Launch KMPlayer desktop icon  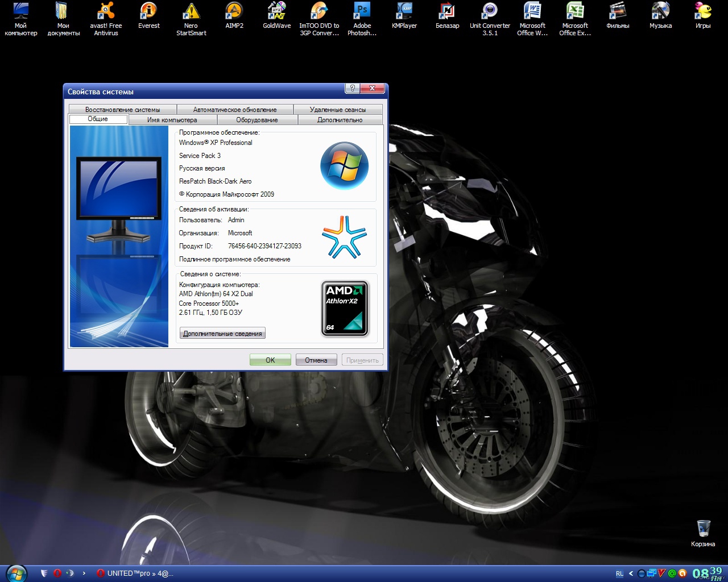(x=404, y=15)
